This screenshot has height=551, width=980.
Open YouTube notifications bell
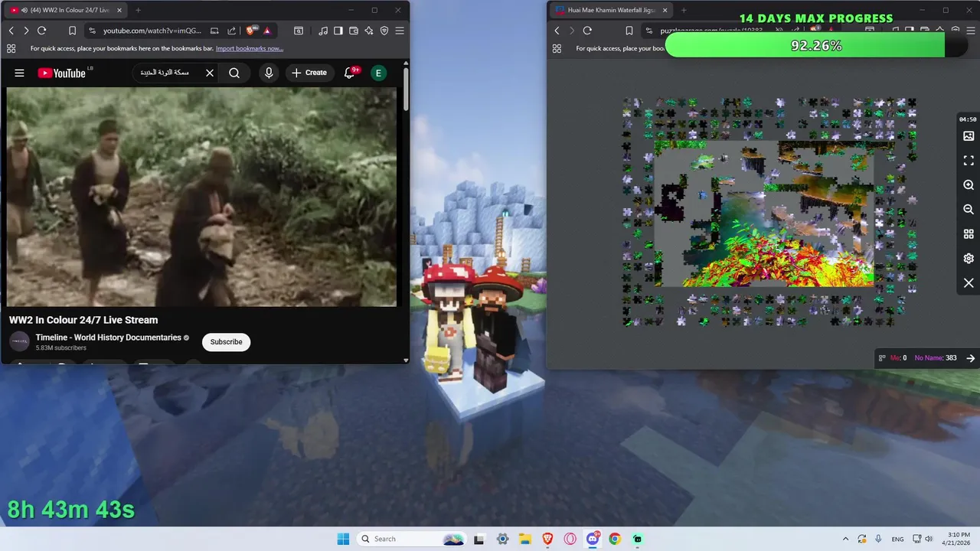pos(349,73)
